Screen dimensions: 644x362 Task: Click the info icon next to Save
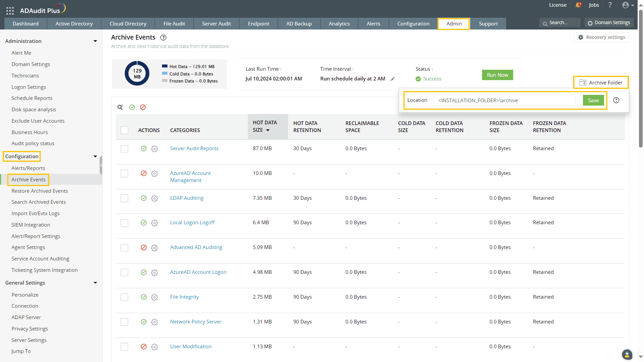click(x=616, y=100)
